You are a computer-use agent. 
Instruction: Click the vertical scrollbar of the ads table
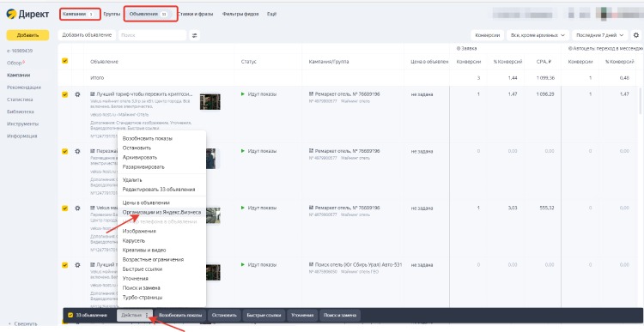pos(641,100)
